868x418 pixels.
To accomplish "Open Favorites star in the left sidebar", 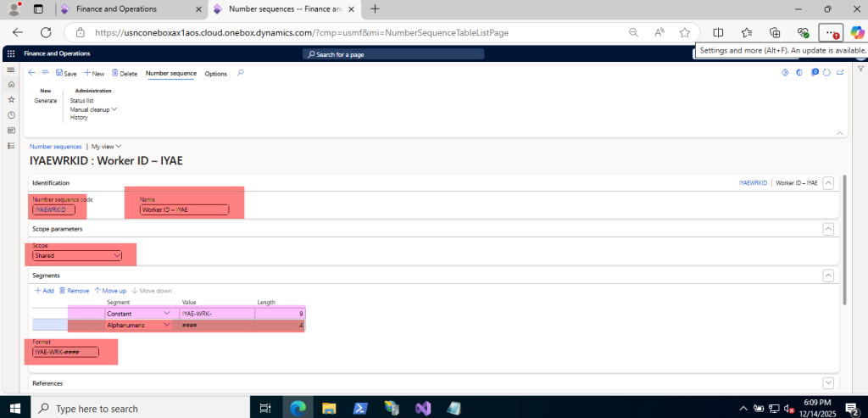I will pos(11,99).
